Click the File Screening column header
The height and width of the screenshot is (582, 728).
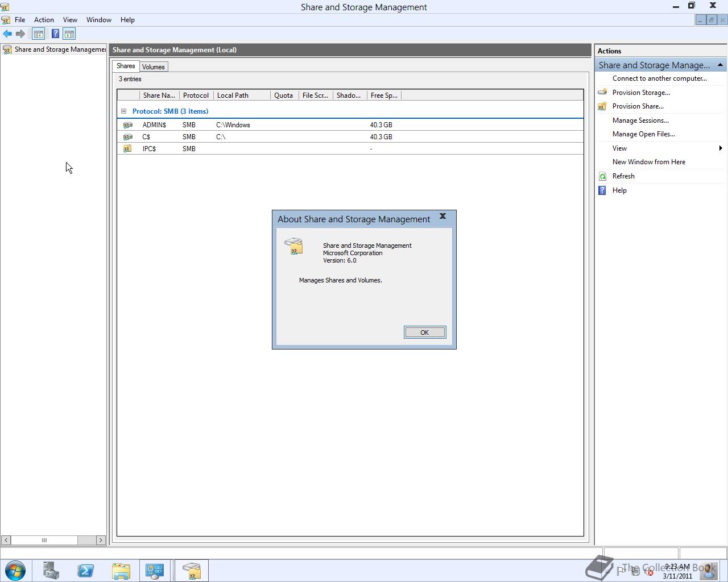pyautogui.click(x=316, y=95)
